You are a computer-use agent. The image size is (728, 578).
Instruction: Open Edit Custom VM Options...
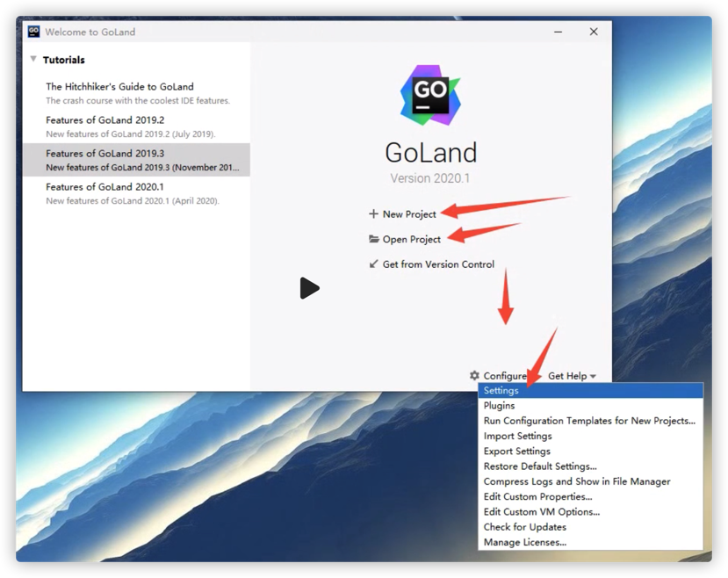[x=591, y=511]
